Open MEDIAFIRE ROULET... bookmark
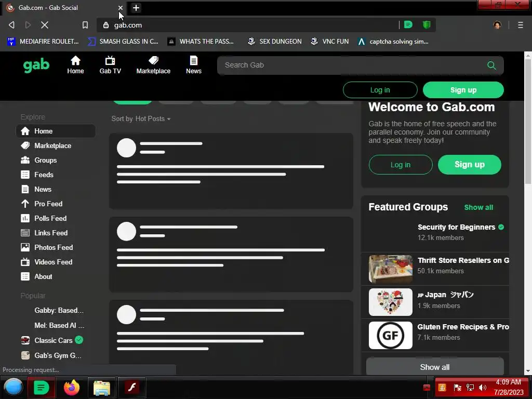The height and width of the screenshot is (399, 532). tap(43, 42)
